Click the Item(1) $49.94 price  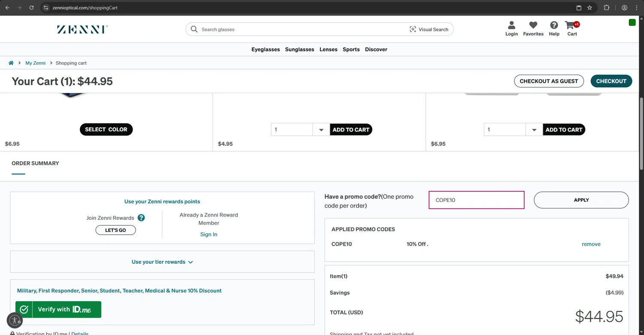[614, 276]
